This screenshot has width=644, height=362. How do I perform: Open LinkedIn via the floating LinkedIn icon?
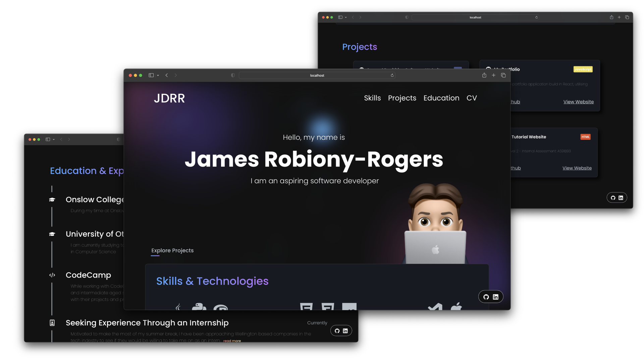tap(495, 296)
